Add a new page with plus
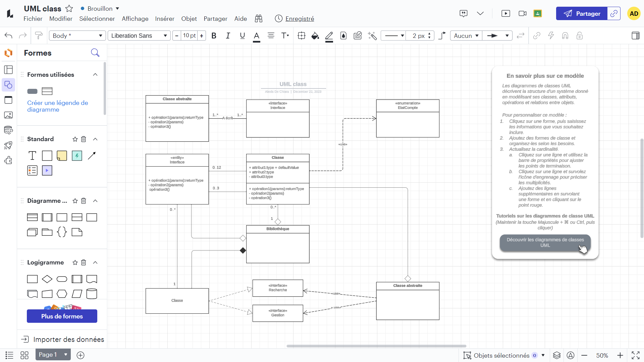The image size is (644, 362). pyautogui.click(x=80, y=355)
